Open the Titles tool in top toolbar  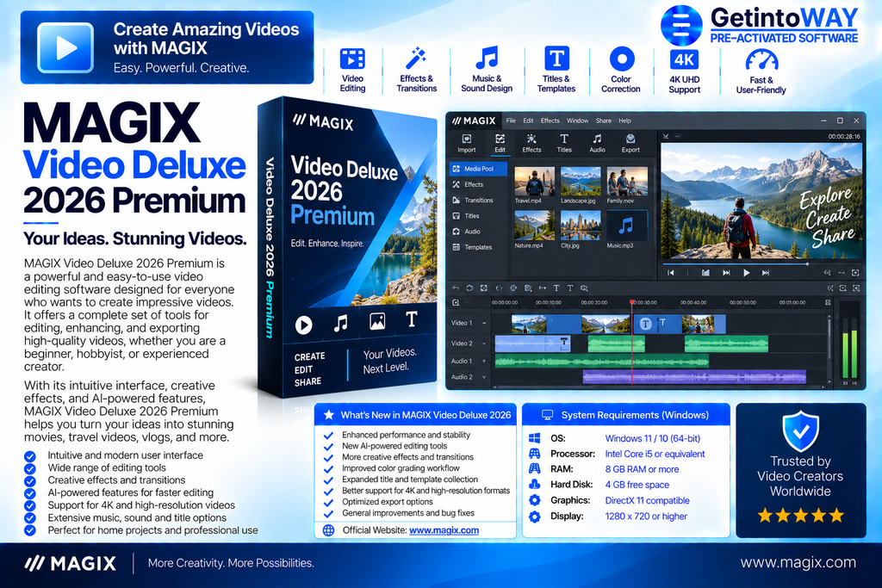click(x=564, y=144)
